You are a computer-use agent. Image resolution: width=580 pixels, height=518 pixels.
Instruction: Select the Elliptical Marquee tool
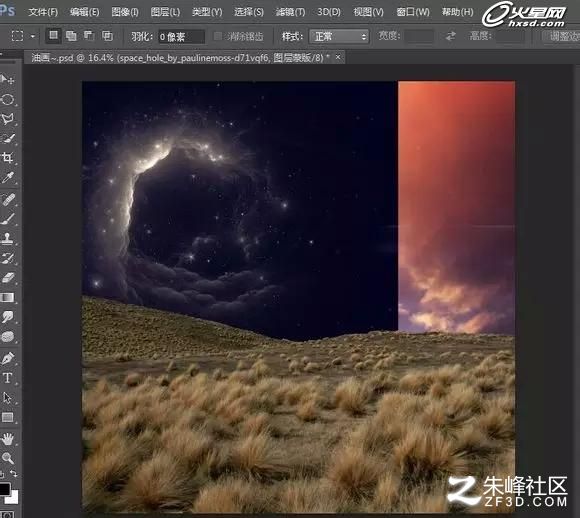pyautogui.click(x=7, y=99)
